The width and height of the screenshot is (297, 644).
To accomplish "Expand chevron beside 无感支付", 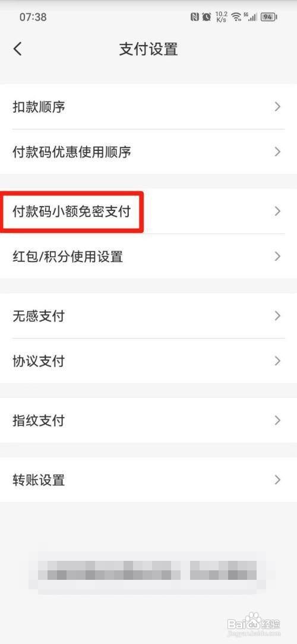I will 277,316.
